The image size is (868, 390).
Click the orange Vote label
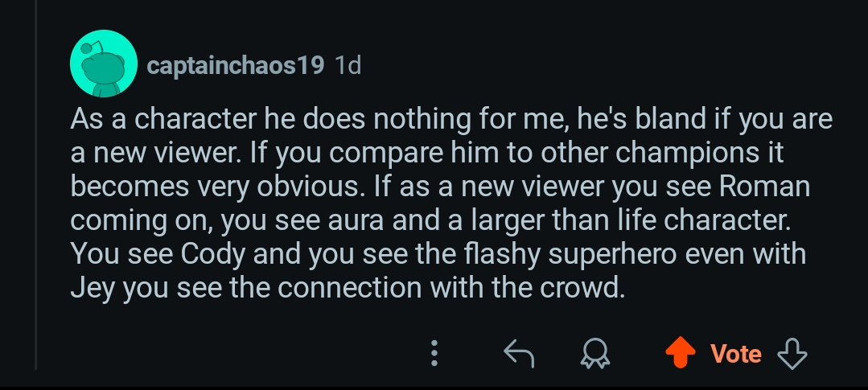point(736,354)
